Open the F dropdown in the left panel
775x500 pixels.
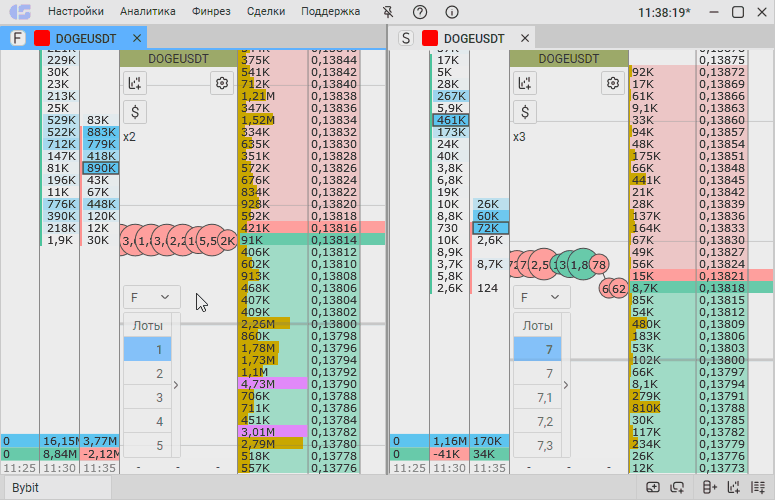[151, 297]
